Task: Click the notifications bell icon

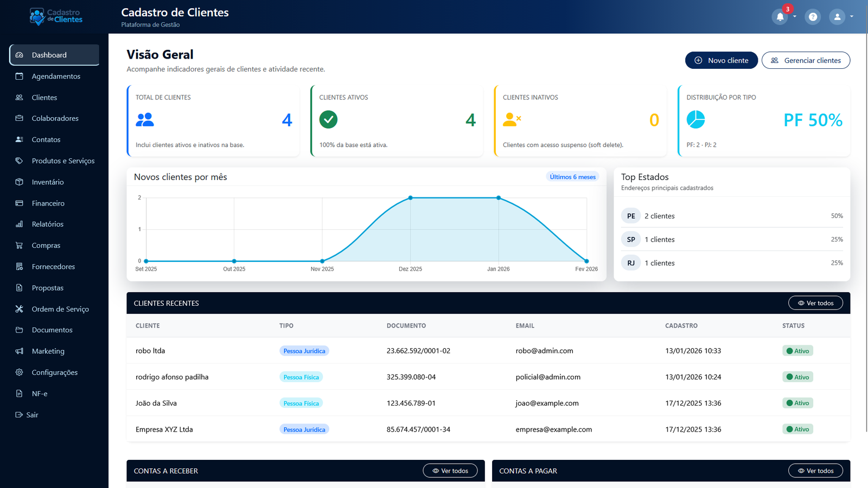Action: (x=780, y=17)
